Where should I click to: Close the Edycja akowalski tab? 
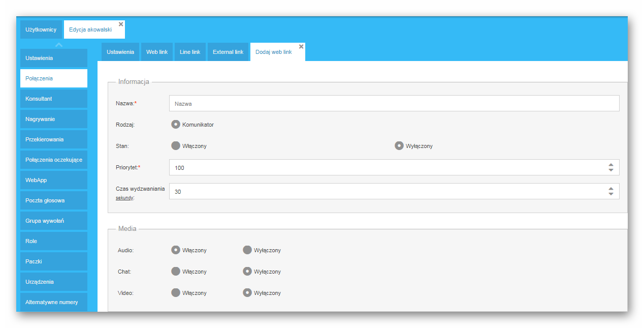coord(121,24)
